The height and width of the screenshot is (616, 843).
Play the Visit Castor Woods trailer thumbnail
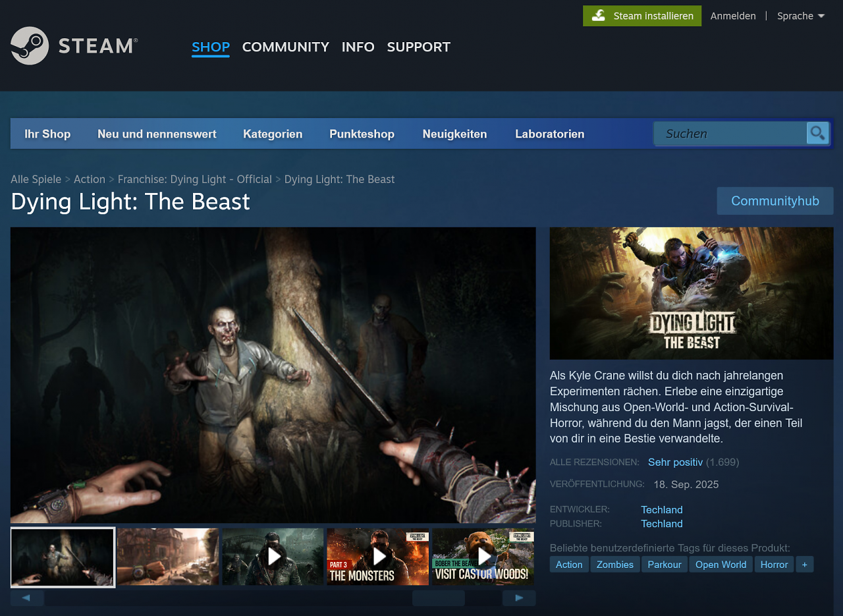click(x=483, y=557)
